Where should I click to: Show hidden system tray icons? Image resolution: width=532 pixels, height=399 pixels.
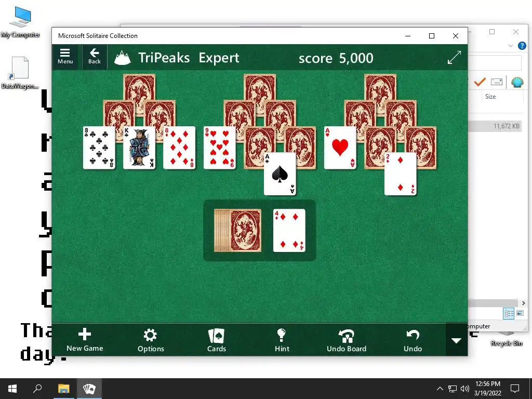click(x=440, y=389)
